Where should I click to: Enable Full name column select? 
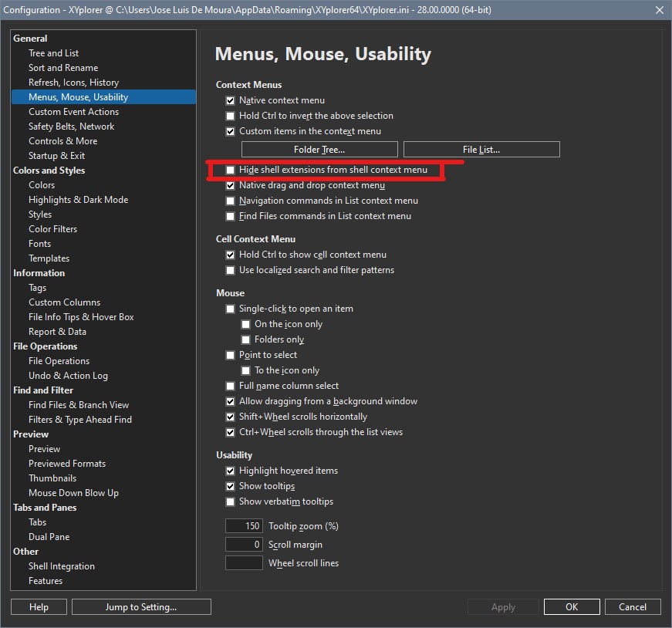pos(230,386)
